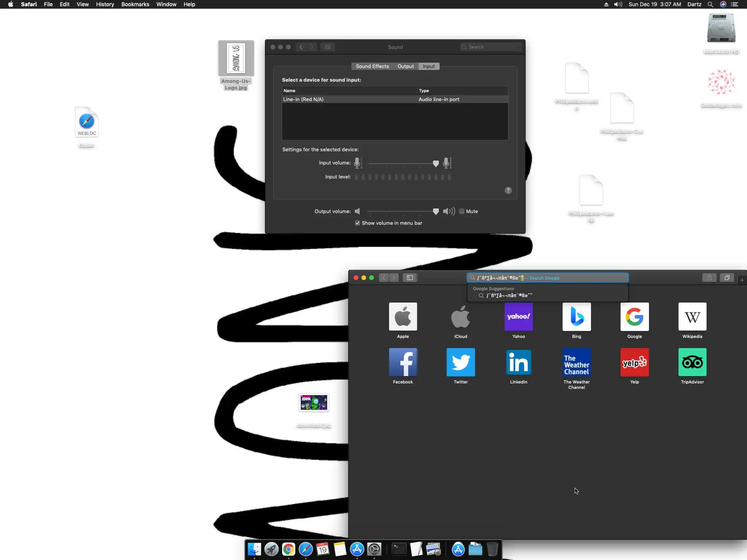This screenshot has width=747, height=560.
Task: Click the Safari share icon
Action: coord(709,278)
